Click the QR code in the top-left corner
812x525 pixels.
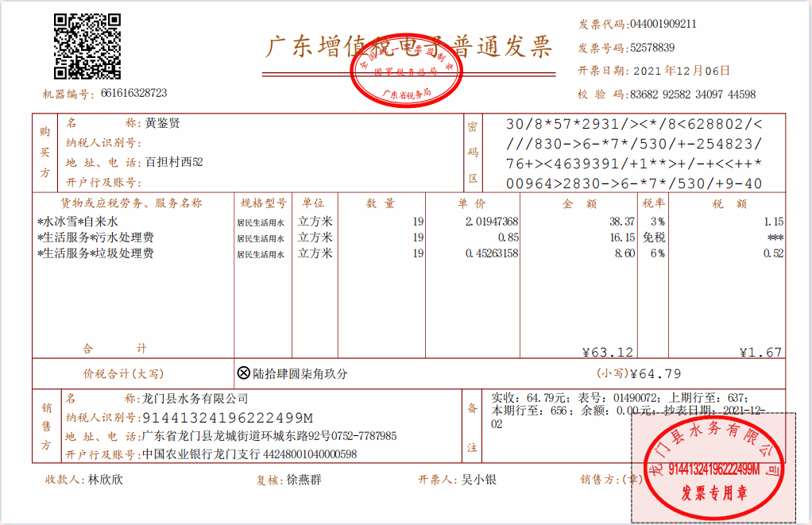point(87,46)
